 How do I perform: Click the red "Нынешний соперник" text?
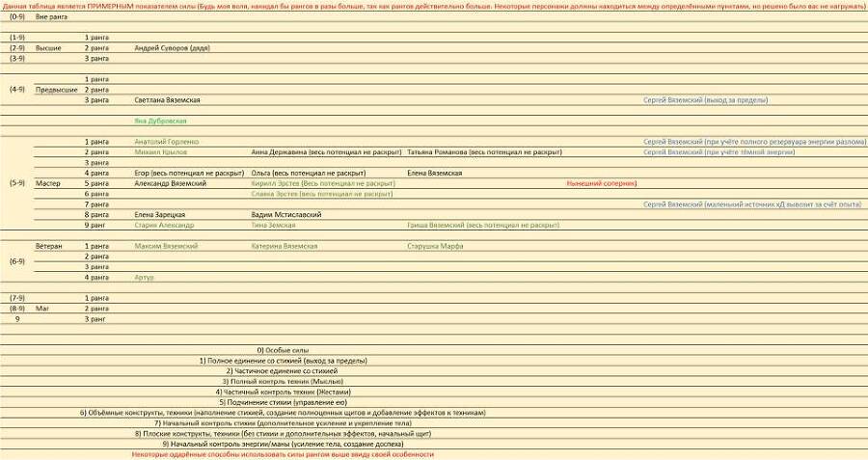[x=601, y=183]
